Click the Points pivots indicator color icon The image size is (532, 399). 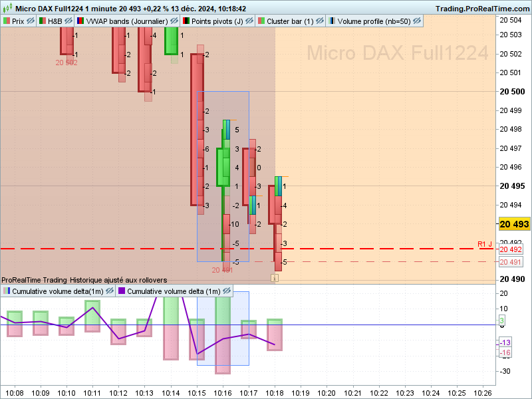tap(186, 21)
